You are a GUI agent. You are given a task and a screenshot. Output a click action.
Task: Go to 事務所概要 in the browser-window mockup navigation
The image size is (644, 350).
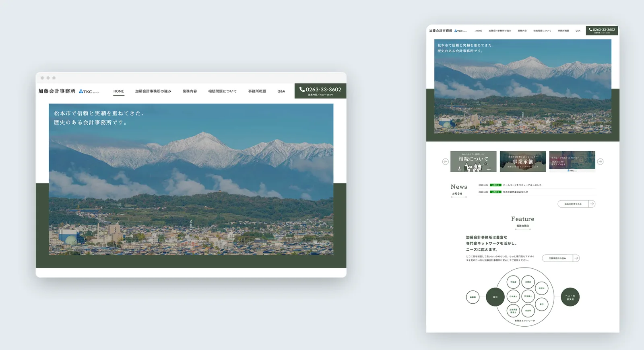click(x=257, y=91)
